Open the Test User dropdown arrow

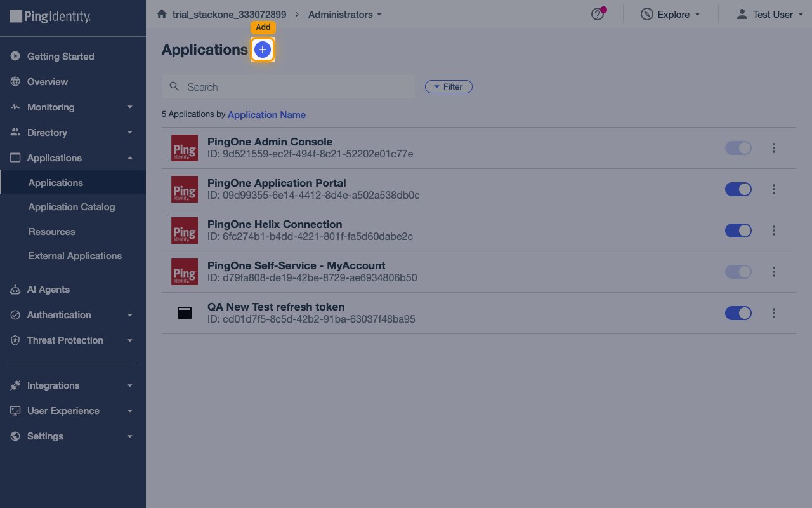(x=800, y=15)
